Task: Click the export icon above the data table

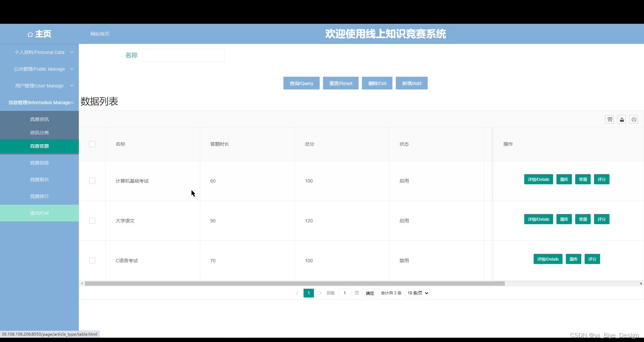Action: coord(622,119)
